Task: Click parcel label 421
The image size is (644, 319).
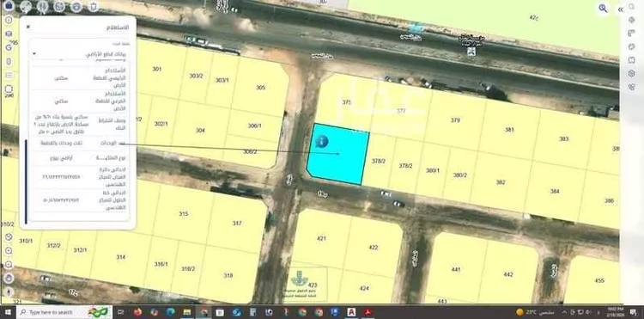Action: pos(322,238)
